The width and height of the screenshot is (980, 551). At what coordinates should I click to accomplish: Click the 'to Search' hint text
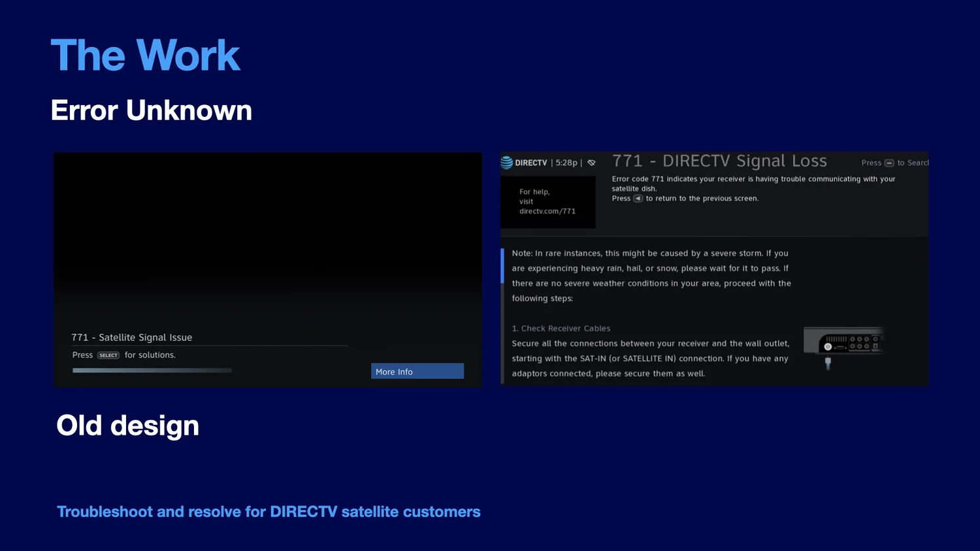click(913, 163)
